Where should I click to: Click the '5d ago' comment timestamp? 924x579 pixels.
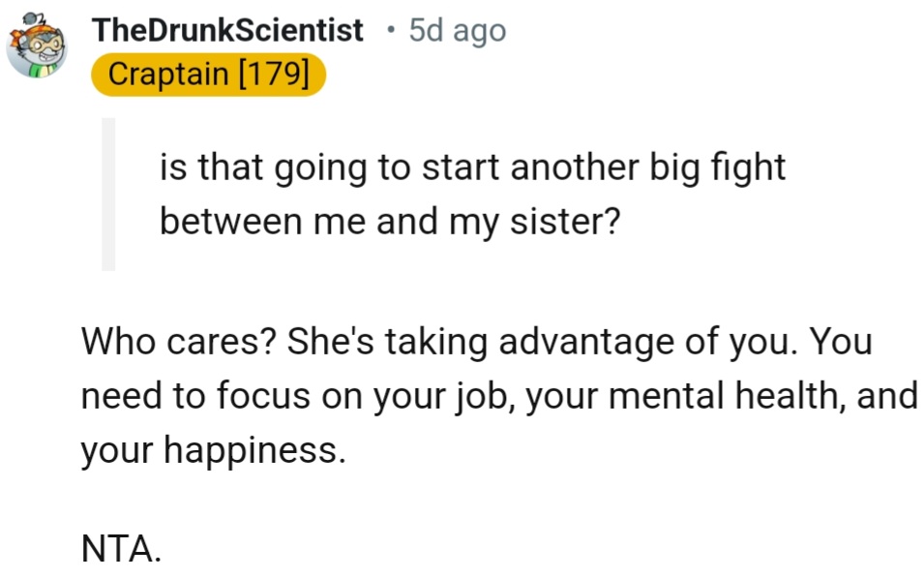[x=457, y=30]
